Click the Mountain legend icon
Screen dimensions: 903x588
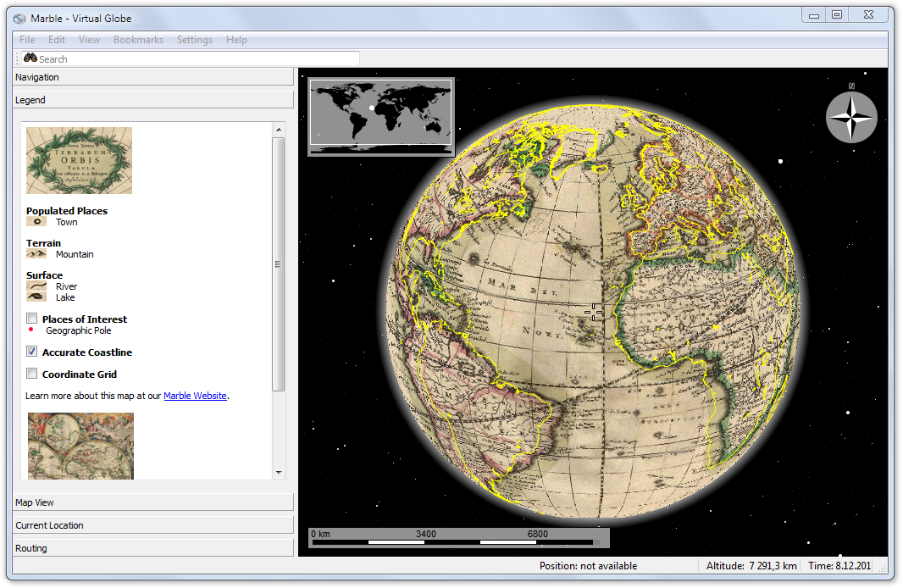(x=36, y=254)
